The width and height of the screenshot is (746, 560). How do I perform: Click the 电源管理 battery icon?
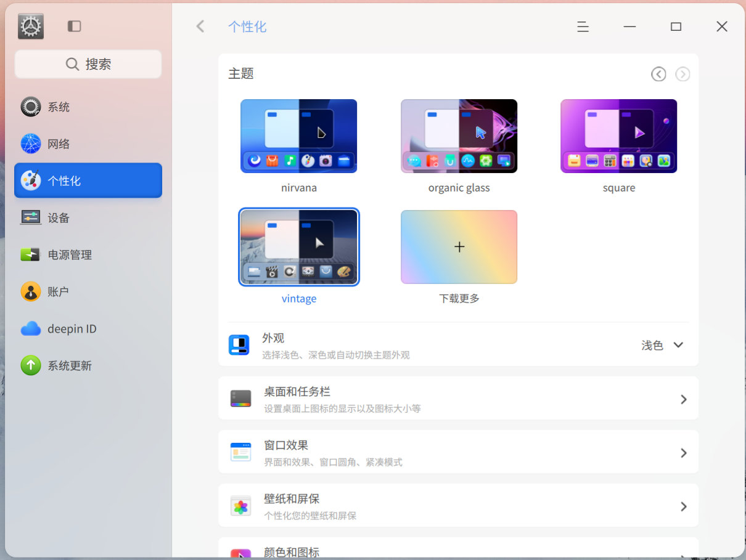point(31,254)
